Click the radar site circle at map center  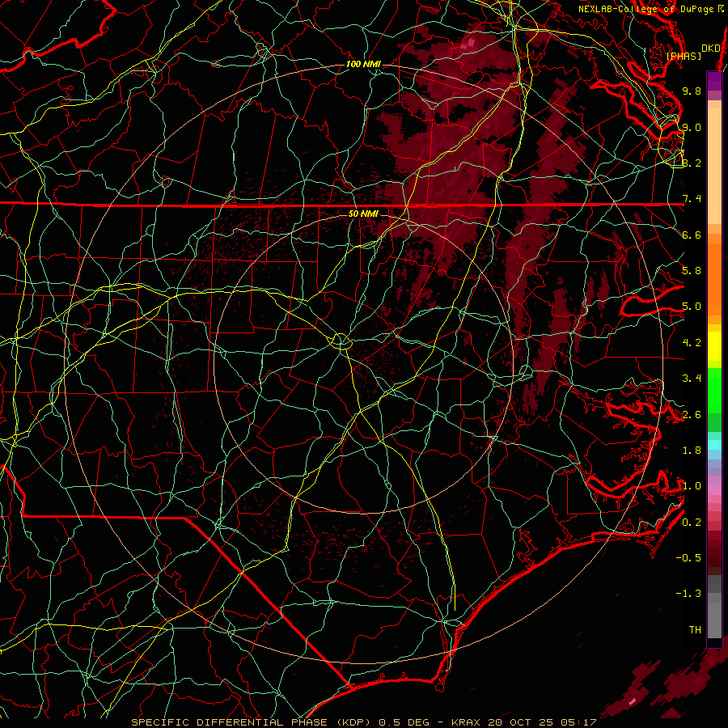click(x=341, y=341)
